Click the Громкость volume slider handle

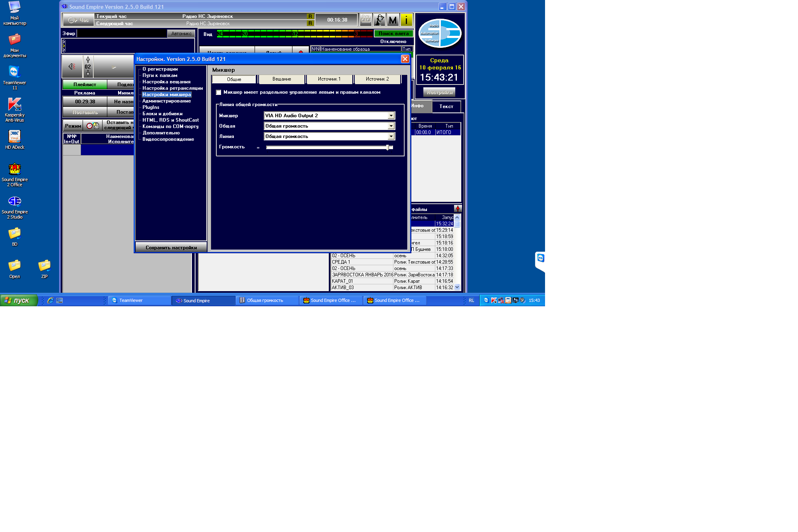tap(387, 148)
